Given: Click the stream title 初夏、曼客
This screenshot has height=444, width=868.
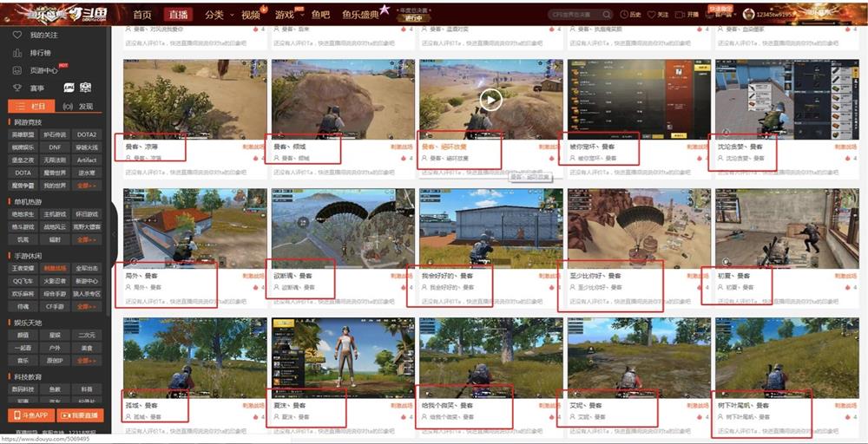Looking at the screenshot, I should (734, 276).
